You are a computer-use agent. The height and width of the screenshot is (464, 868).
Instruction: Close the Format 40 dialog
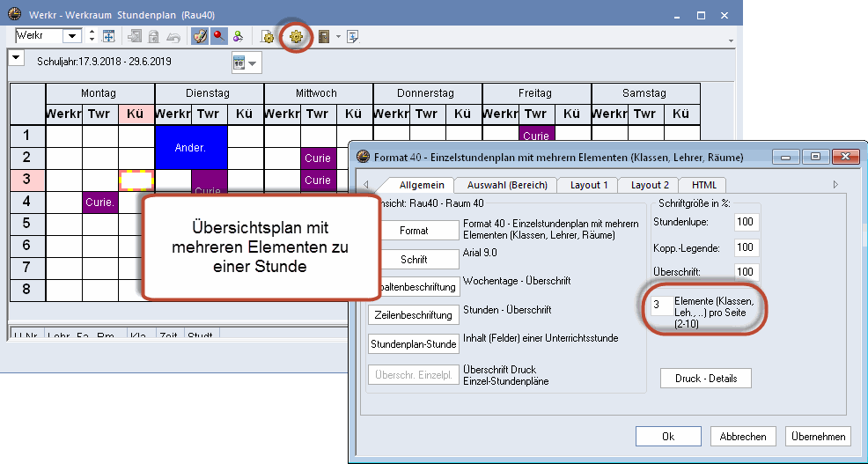(x=845, y=158)
